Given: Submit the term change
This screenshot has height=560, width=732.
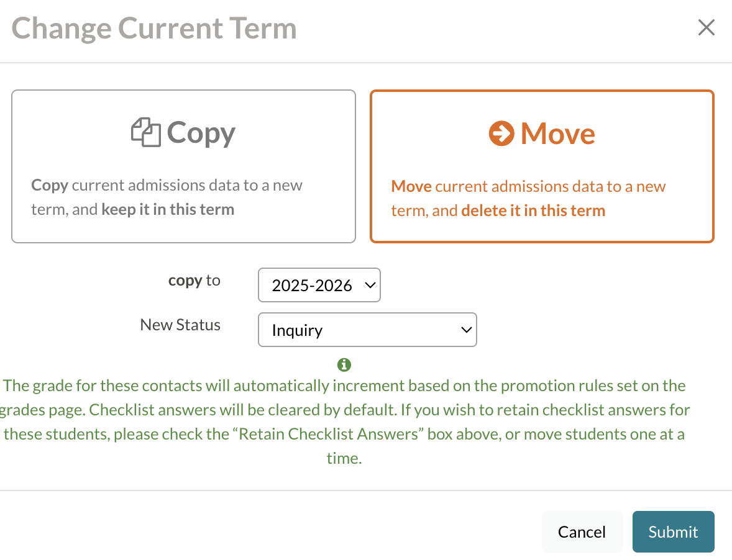Looking at the screenshot, I should (x=673, y=532).
